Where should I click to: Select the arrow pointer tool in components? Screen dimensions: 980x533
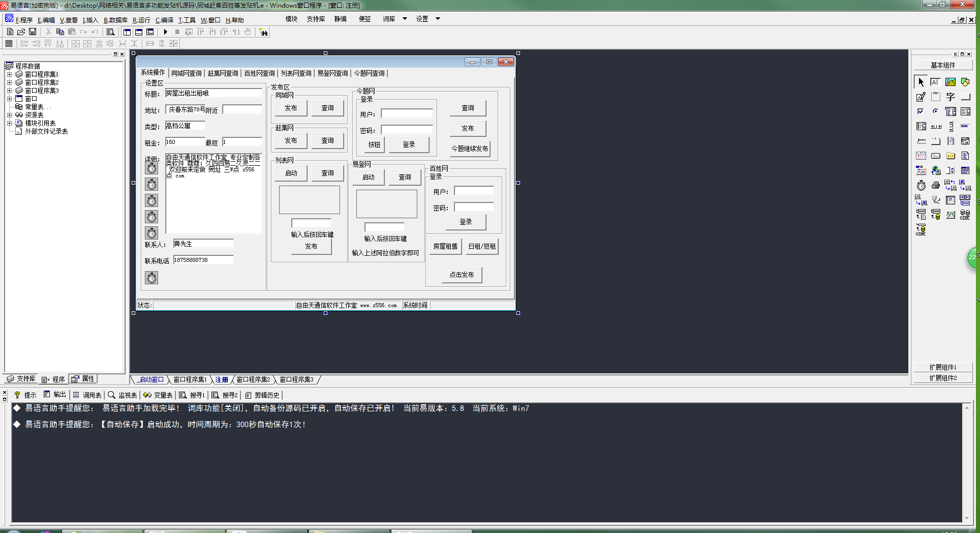tap(921, 82)
